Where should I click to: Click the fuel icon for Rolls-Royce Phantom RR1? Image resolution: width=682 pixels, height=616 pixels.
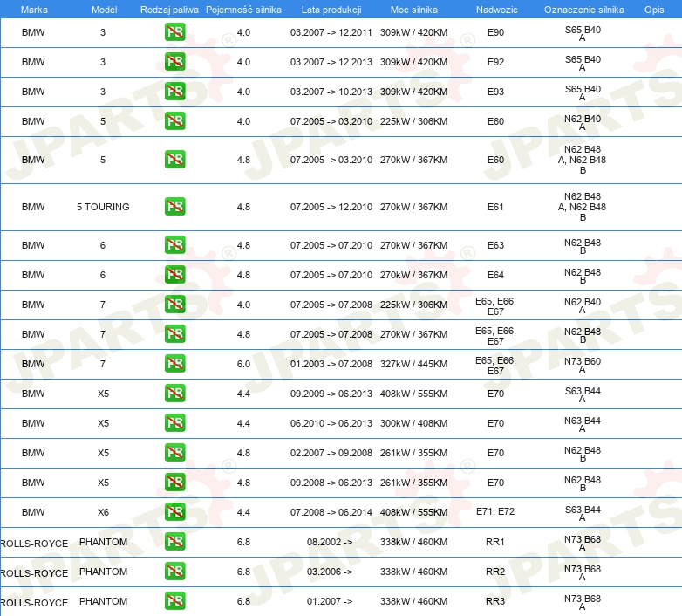(x=174, y=542)
